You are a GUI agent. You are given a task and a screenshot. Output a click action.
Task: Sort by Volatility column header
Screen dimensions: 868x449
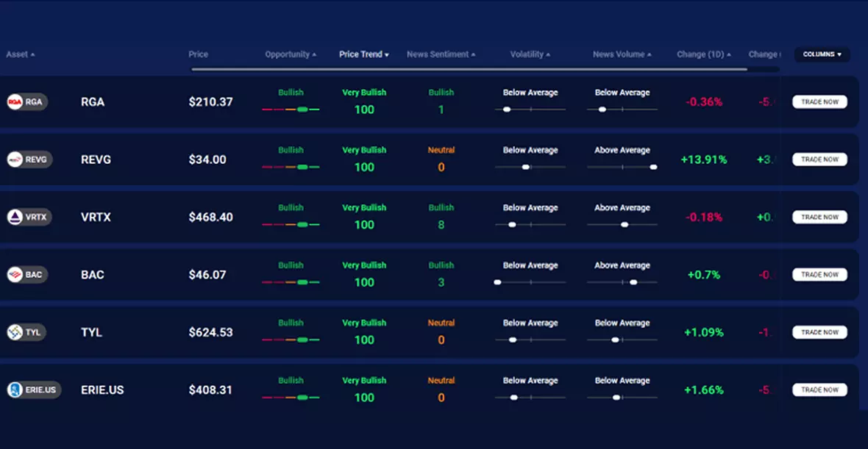click(530, 54)
